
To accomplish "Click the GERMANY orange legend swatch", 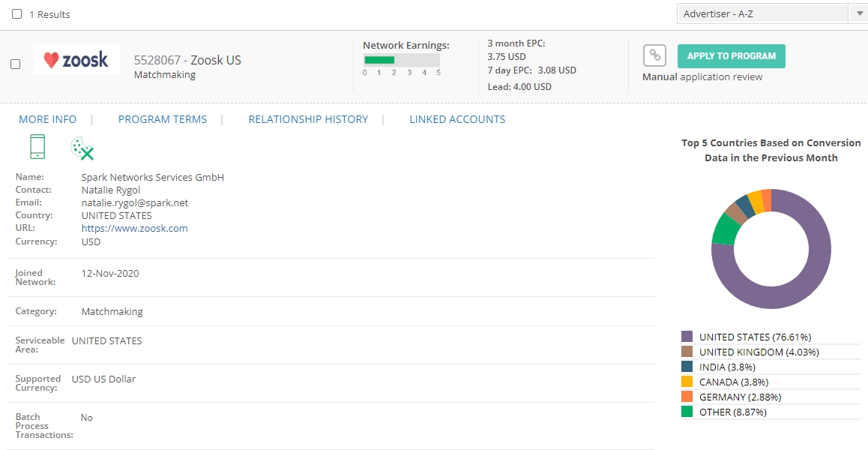I will pos(687,396).
